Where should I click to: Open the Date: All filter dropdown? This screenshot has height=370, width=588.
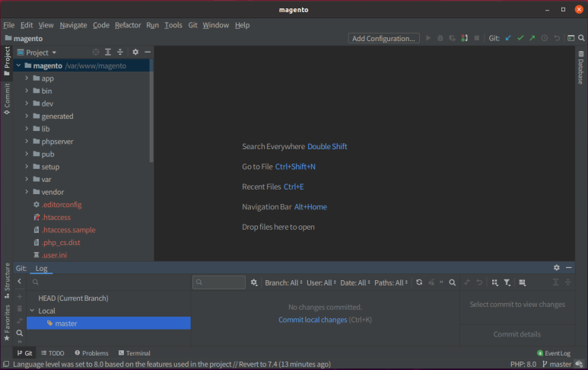pyautogui.click(x=355, y=283)
